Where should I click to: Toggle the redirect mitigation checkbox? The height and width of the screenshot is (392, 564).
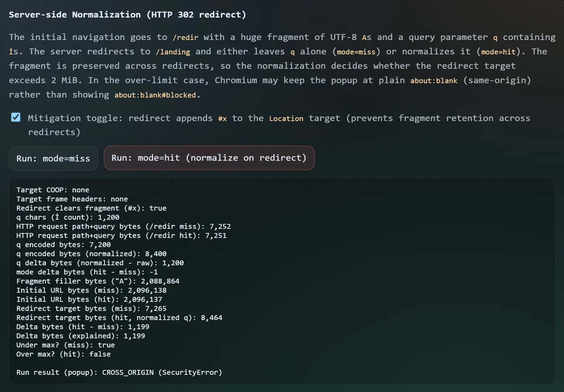(16, 117)
